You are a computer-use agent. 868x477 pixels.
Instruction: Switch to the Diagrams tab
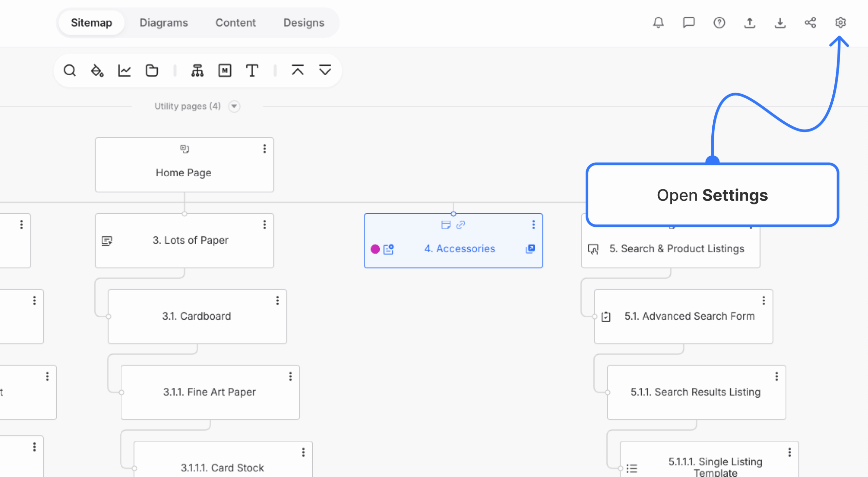pos(164,23)
